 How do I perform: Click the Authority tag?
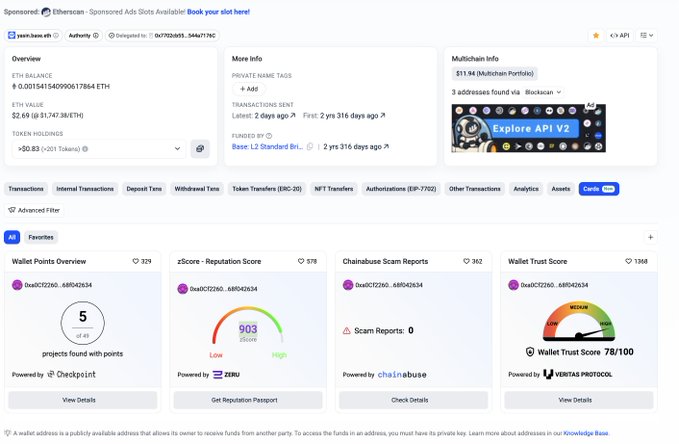click(84, 36)
